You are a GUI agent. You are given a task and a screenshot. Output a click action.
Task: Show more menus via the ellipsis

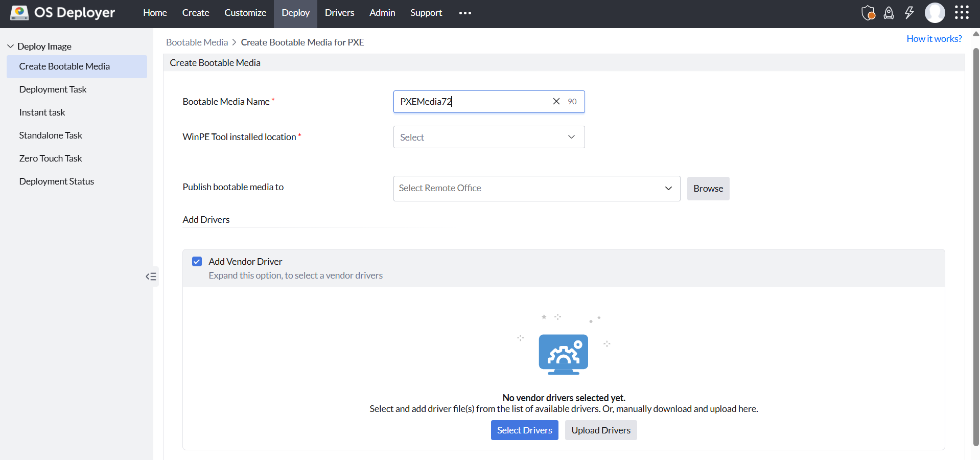(x=465, y=13)
